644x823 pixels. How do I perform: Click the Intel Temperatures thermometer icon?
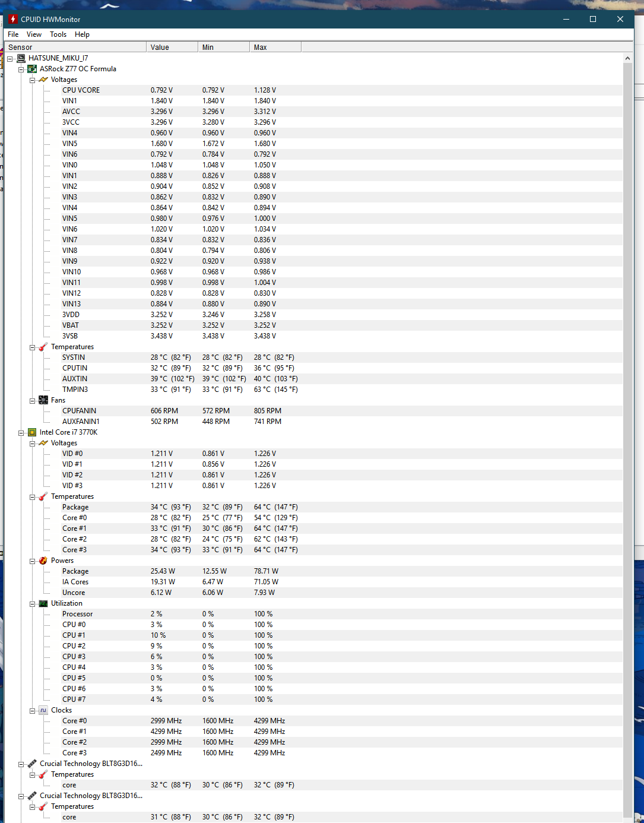point(43,496)
